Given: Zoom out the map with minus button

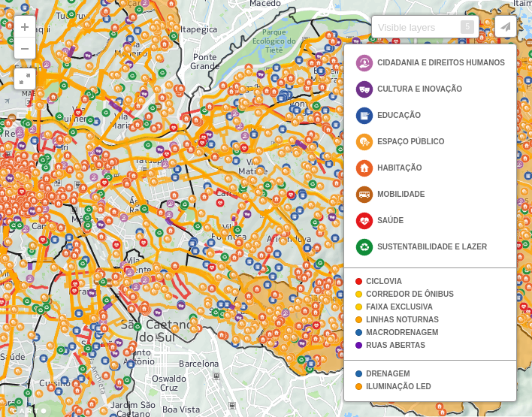Looking at the screenshot, I should pyautogui.click(x=25, y=49).
